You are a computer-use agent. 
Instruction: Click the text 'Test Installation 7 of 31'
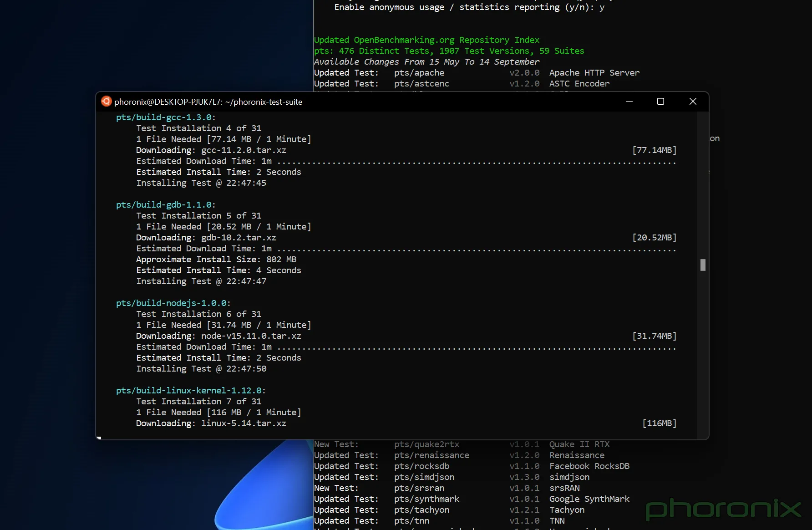tap(199, 402)
